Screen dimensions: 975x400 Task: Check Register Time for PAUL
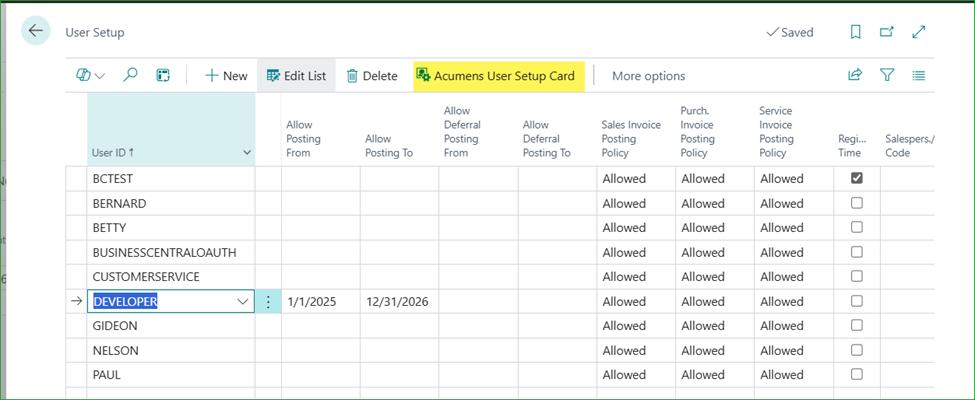(x=857, y=374)
